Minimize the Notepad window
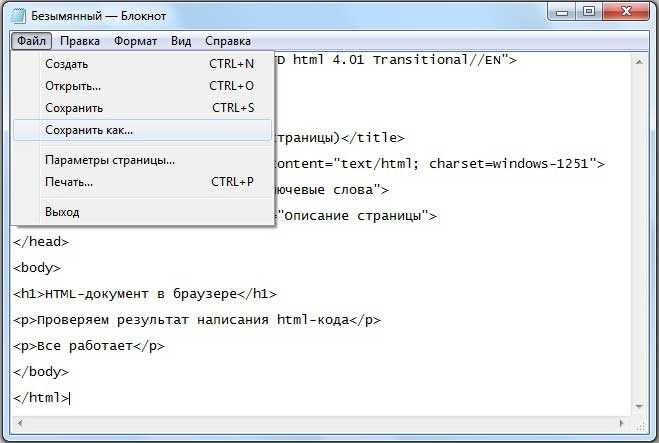This screenshot has height=443, width=659. [x=562, y=11]
